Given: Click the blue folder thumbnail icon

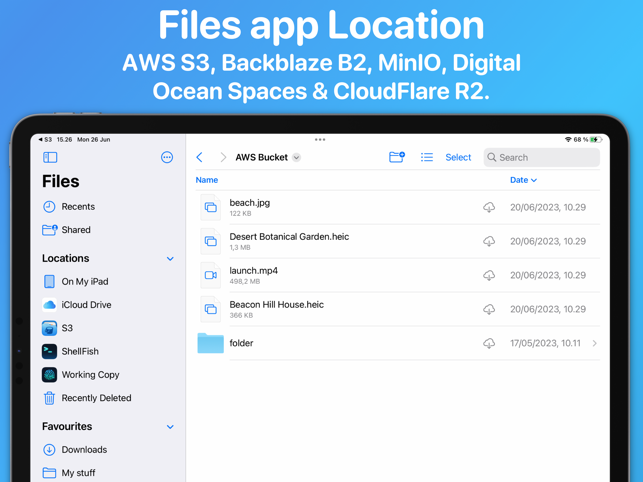Looking at the screenshot, I should [x=210, y=343].
